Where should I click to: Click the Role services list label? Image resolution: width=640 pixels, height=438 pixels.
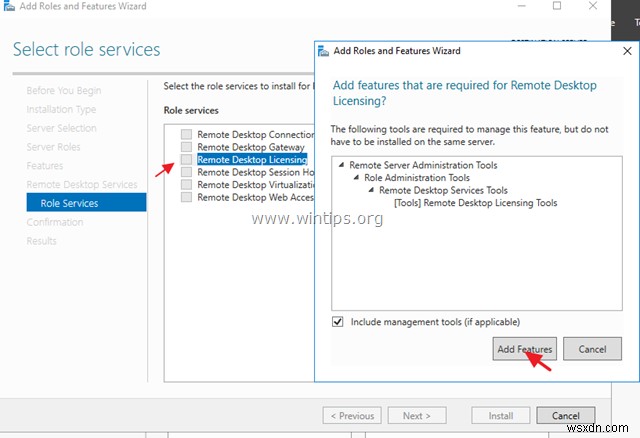pyautogui.click(x=191, y=110)
